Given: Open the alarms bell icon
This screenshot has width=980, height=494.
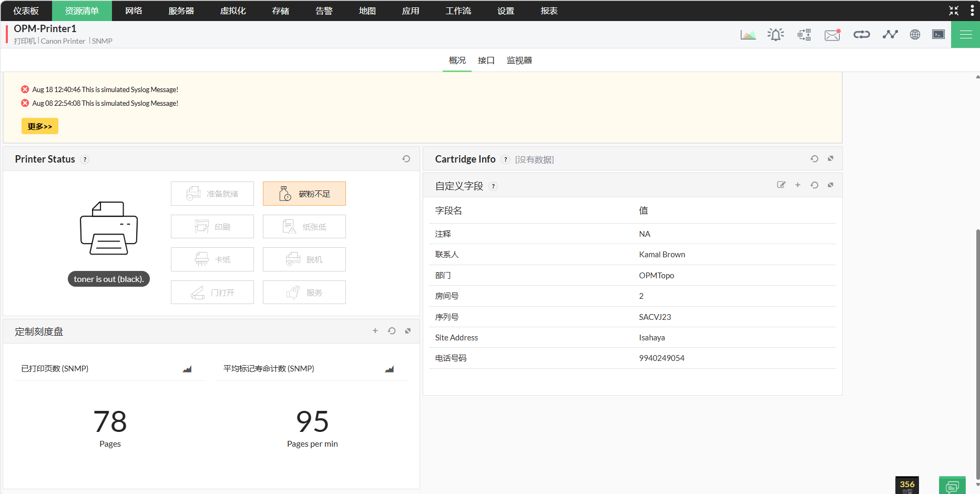Looking at the screenshot, I should point(776,34).
